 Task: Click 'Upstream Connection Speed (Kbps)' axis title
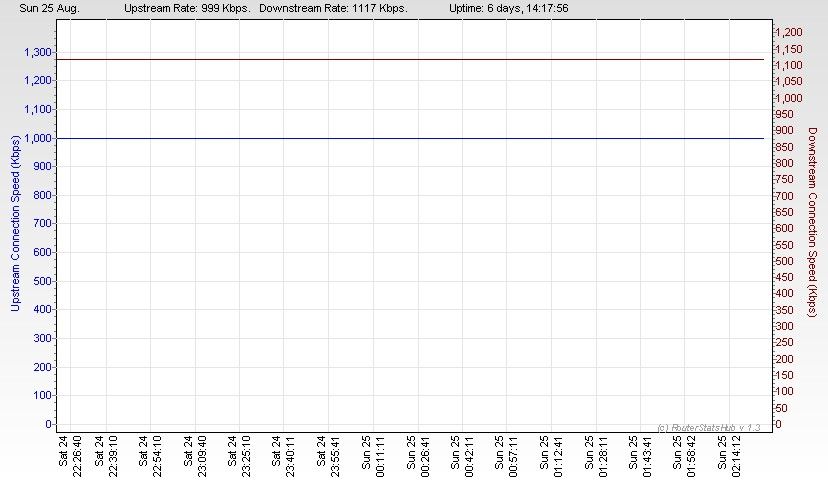15,223
